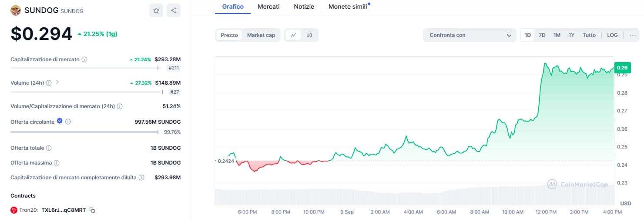
Task: Set chart range to 1M
Action: pyautogui.click(x=557, y=35)
